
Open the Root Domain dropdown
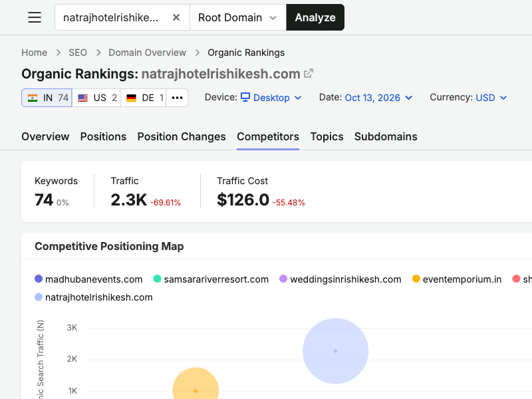[238, 17]
